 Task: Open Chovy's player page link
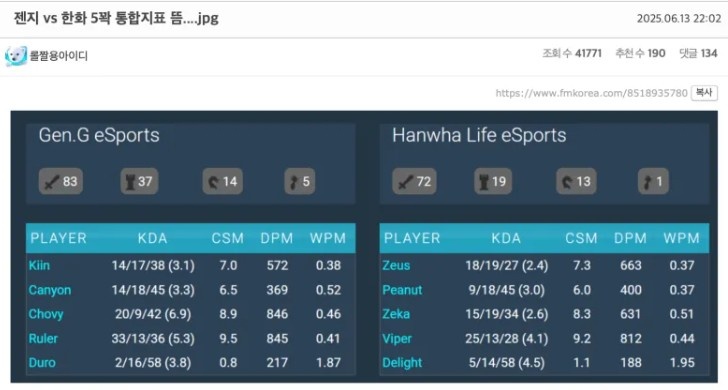pos(46,314)
